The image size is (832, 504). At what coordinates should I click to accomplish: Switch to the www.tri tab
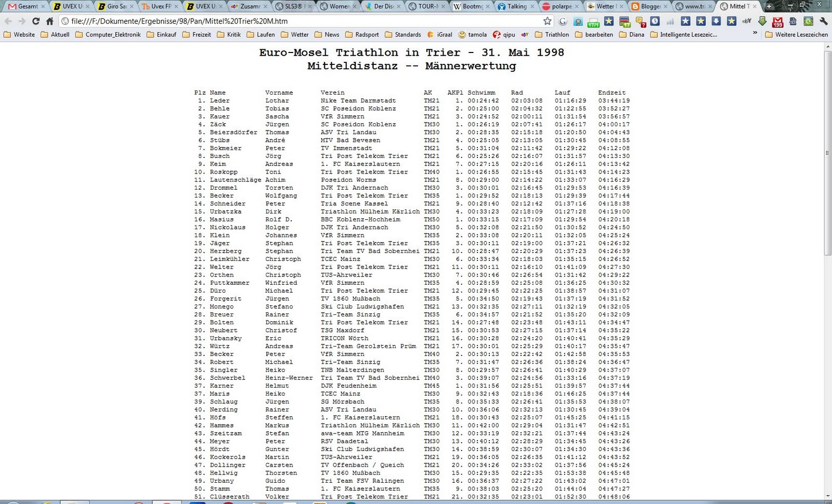[x=695, y=6]
